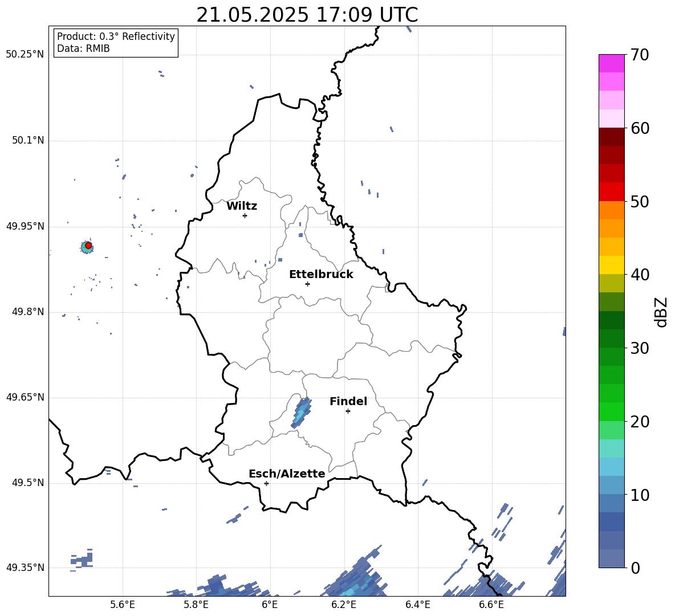
Task: Pick the bright red swatch just above 50 dBZ
Action: pos(611,192)
